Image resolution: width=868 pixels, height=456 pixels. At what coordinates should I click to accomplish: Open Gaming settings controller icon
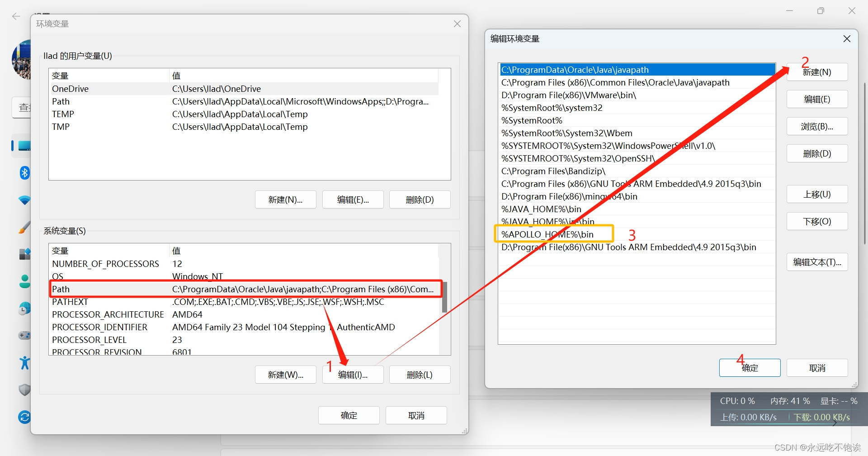coord(24,335)
